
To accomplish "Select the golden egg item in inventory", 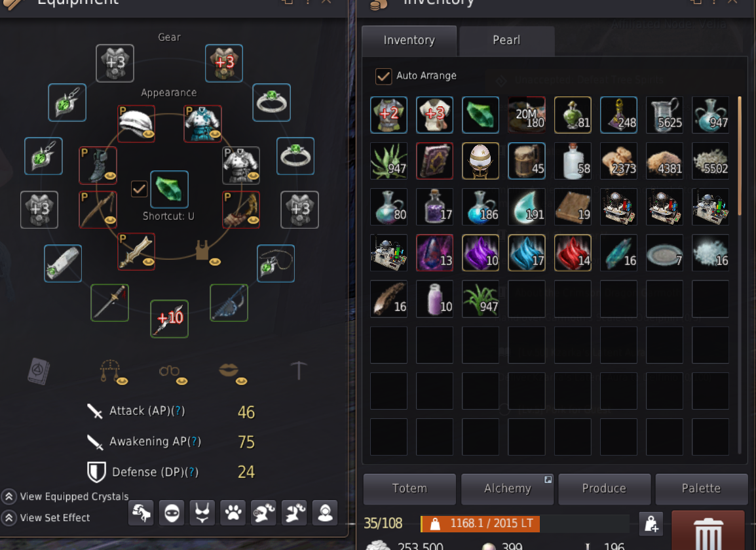I will 480,161.
